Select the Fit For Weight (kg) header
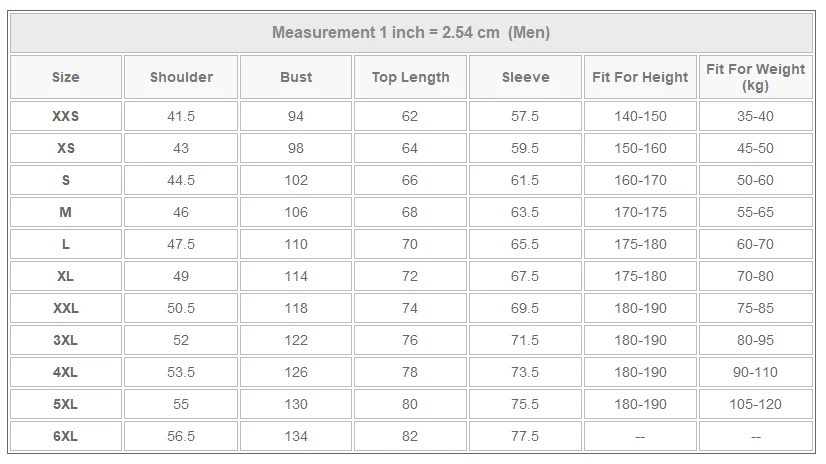826x464 pixels. (x=755, y=77)
